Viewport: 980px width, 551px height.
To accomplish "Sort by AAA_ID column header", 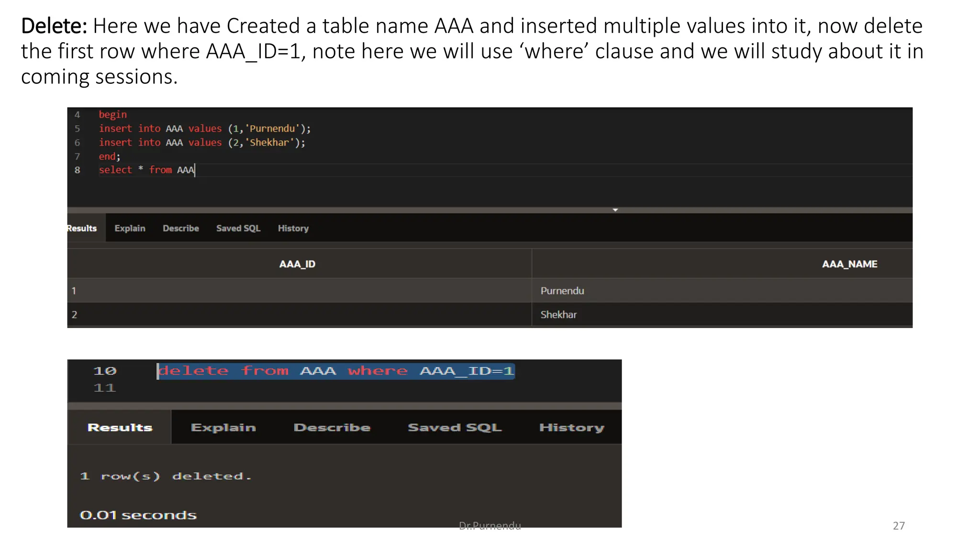I will point(297,264).
